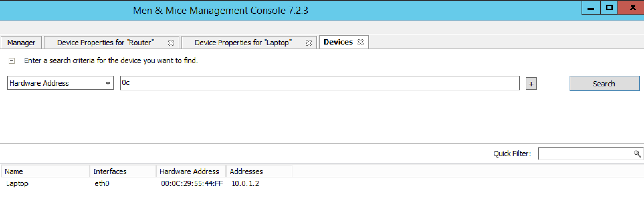Close the Device Properties for "Laptop" tab
The height and width of the screenshot is (212, 644).
click(309, 43)
